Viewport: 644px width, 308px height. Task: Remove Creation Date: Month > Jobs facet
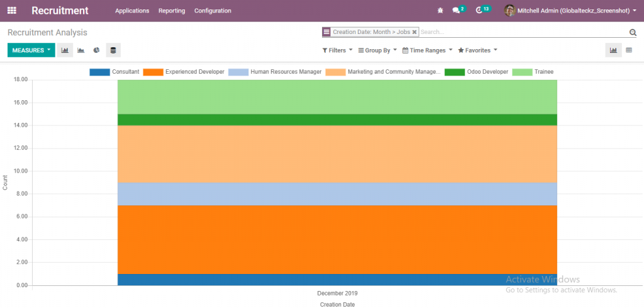pyautogui.click(x=414, y=32)
